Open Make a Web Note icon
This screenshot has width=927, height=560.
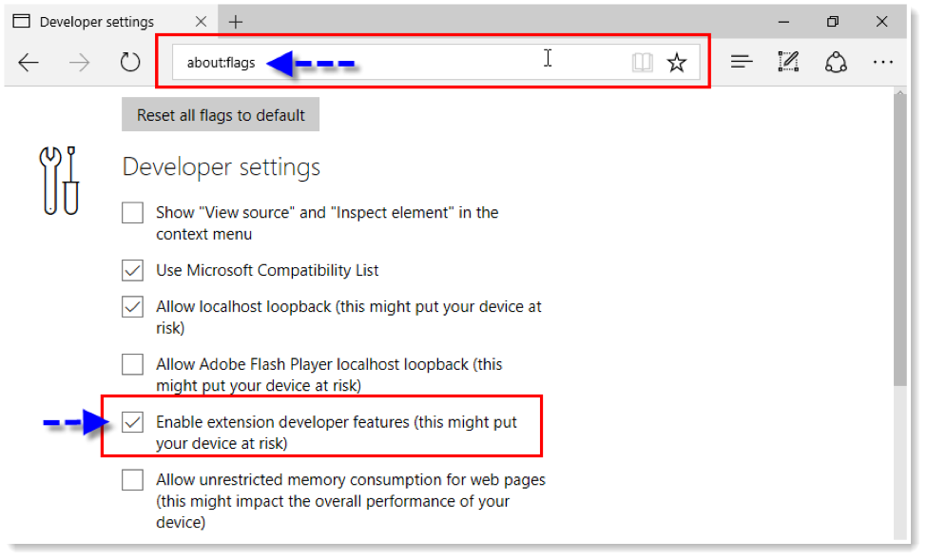click(788, 63)
